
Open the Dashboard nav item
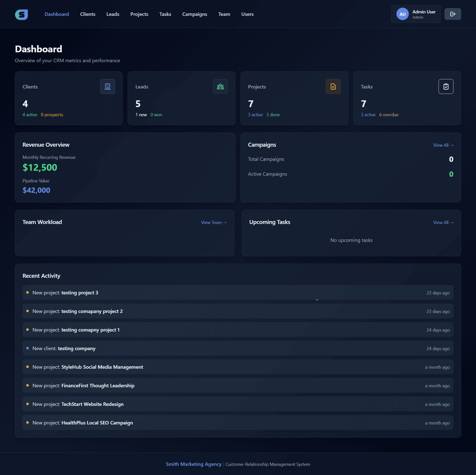click(57, 14)
